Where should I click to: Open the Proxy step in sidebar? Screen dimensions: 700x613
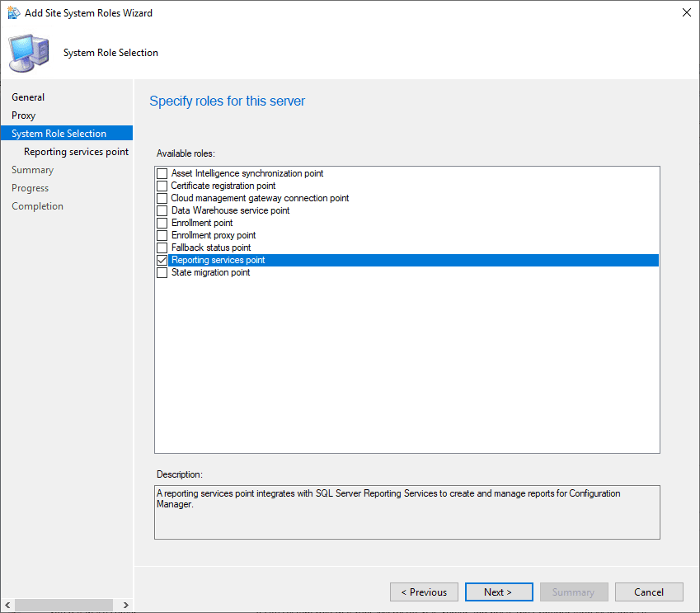(x=24, y=116)
